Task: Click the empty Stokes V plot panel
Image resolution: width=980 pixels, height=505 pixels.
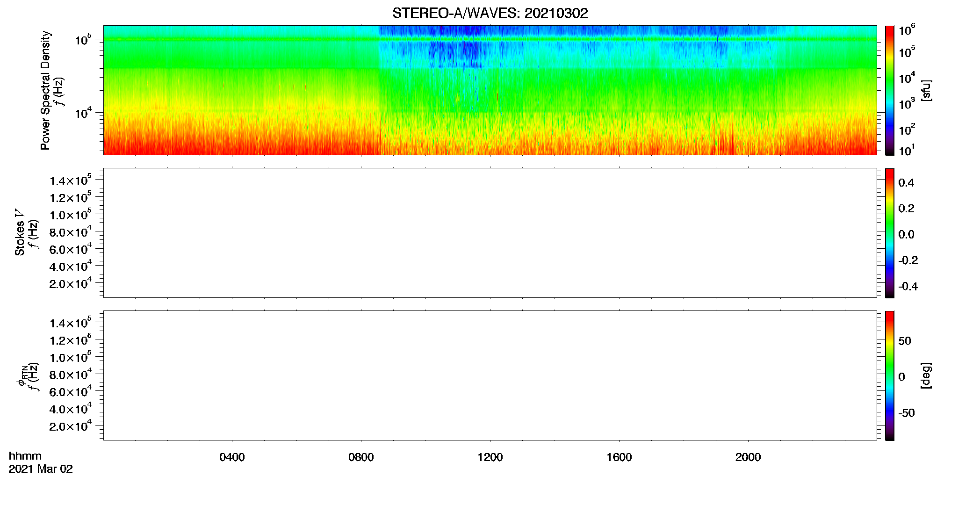Action: pyautogui.click(x=490, y=233)
